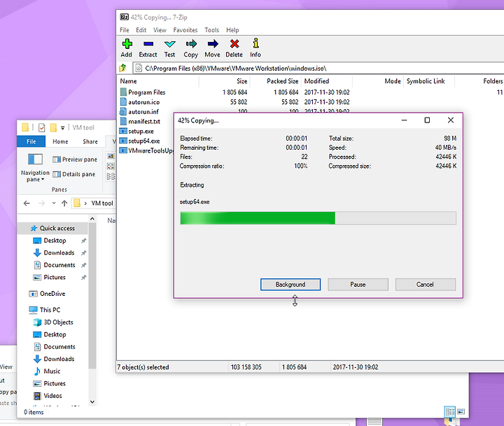Select the Program Files folder icon

tap(123, 92)
